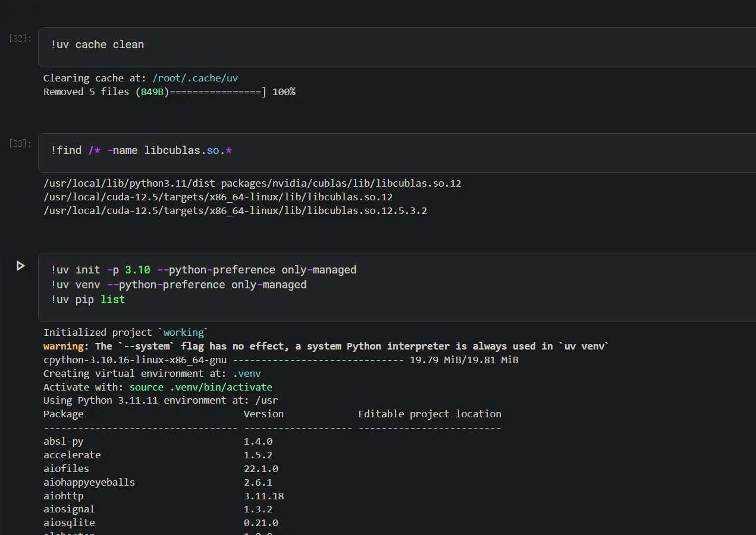The width and height of the screenshot is (756, 535).
Task: Run the uv init cell with play icon
Action: click(21, 266)
